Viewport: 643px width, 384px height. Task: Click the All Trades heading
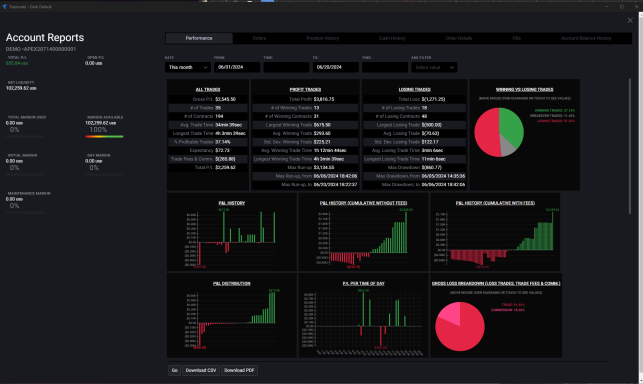coord(208,89)
